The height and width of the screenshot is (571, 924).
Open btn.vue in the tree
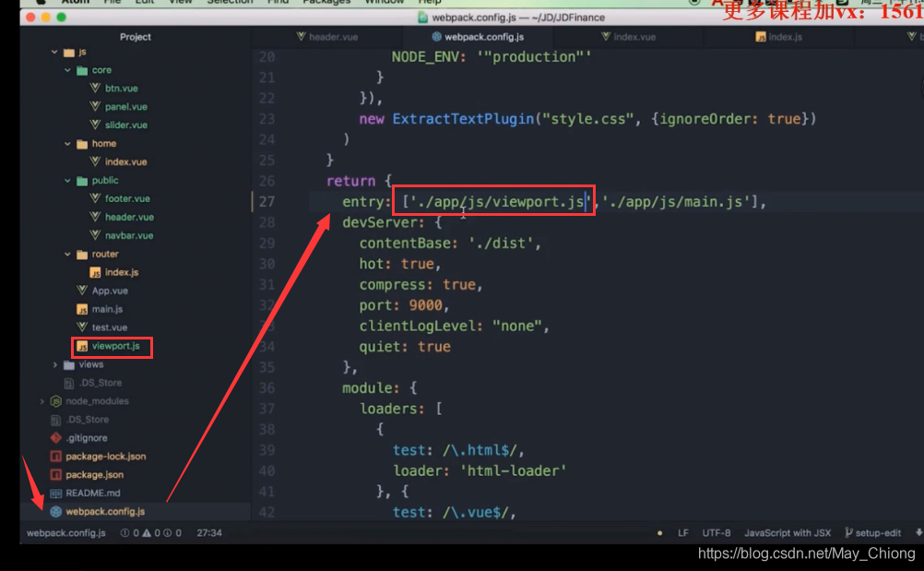(x=122, y=89)
